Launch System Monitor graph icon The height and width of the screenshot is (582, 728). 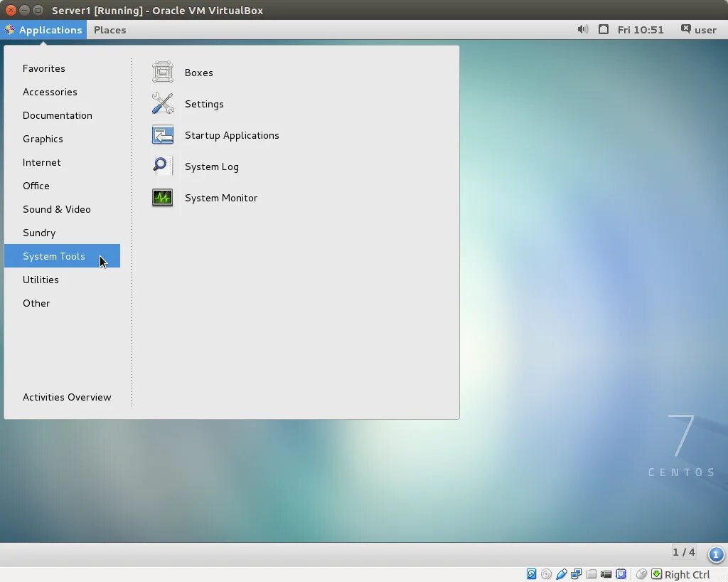pyautogui.click(x=163, y=197)
